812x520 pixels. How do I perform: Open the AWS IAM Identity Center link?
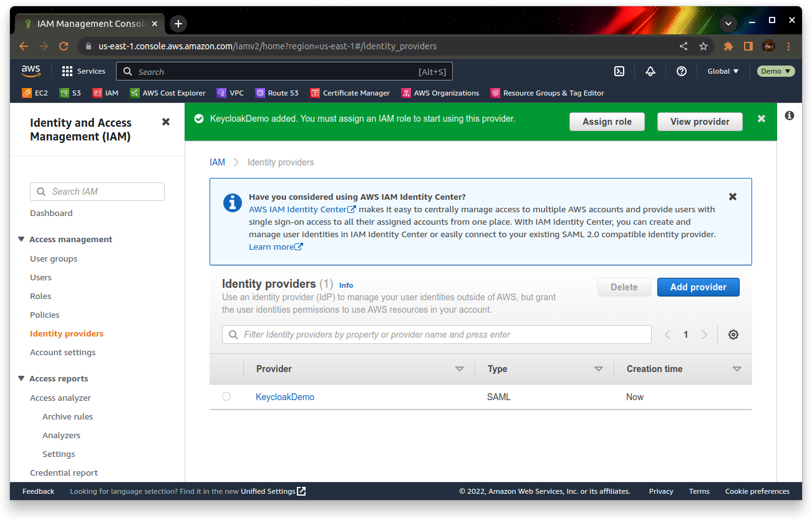[302, 209]
